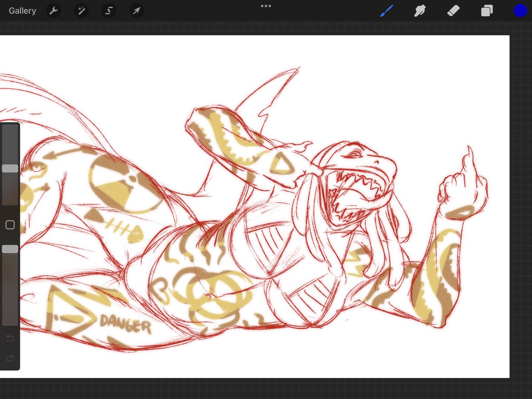Activate the Selection tool
The width and height of the screenshot is (532, 399).
109,11
